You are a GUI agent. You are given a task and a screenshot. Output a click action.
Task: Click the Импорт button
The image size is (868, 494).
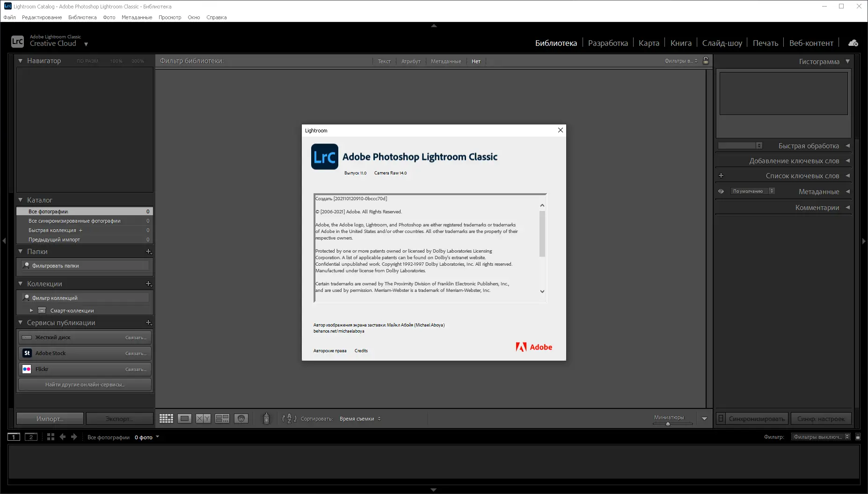pos(49,418)
